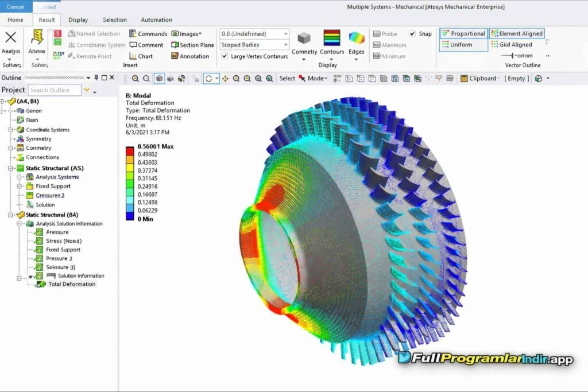Open the Chart tool
Screen dimensions: 588x392
click(142, 56)
